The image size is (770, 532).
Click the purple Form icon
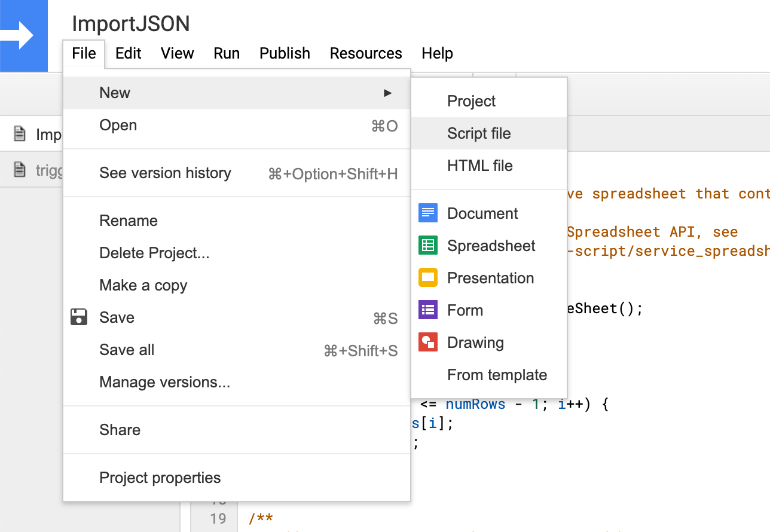428,310
